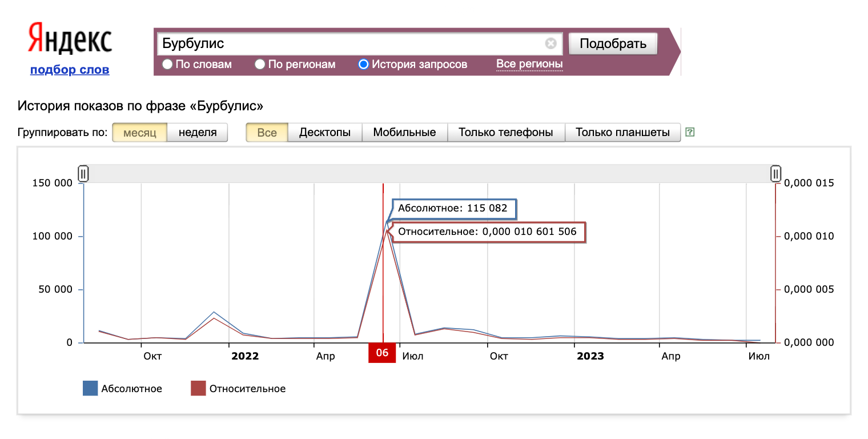Click the 50 000 axis value
The image size is (868, 439).
coord(57,289)
